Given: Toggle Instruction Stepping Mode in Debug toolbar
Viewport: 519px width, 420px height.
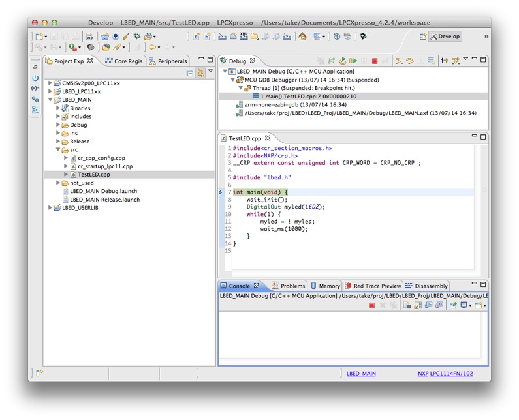Looking at the screenshot, I should click(x=444, y=61).
